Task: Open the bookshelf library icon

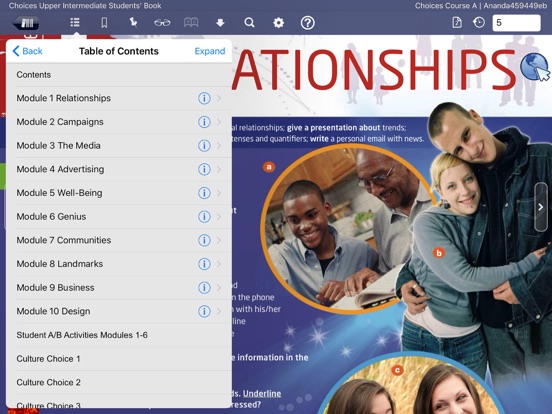Action: click(x=26, y=23)
